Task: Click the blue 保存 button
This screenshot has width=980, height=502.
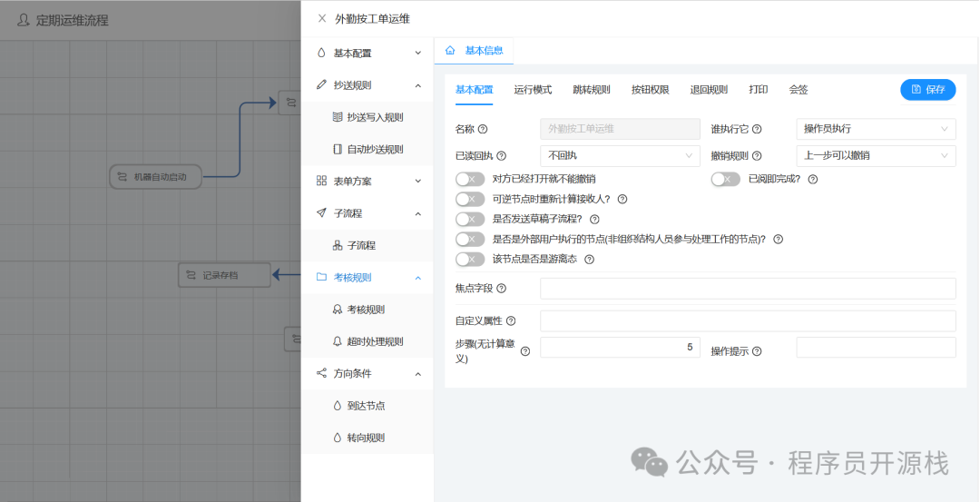Action: pos(927,90)
